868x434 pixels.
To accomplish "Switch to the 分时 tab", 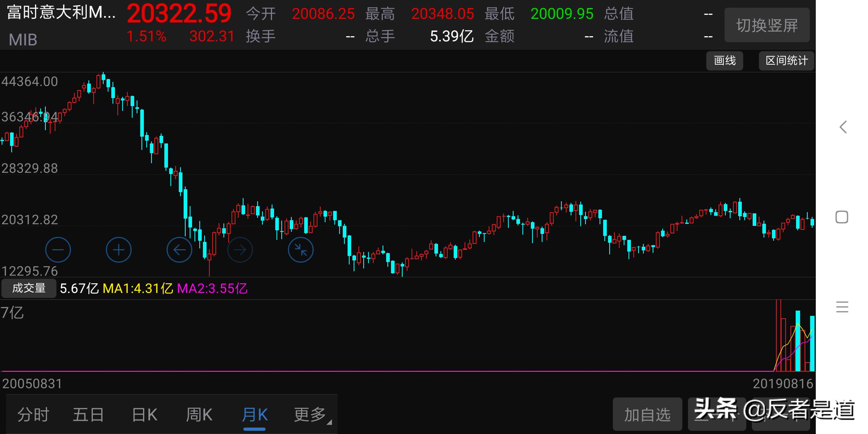I will tap(33, 415).
